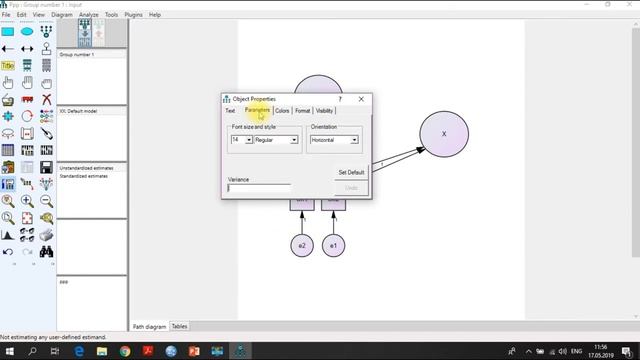Switch to the Visibility tab

coord(324,111)
